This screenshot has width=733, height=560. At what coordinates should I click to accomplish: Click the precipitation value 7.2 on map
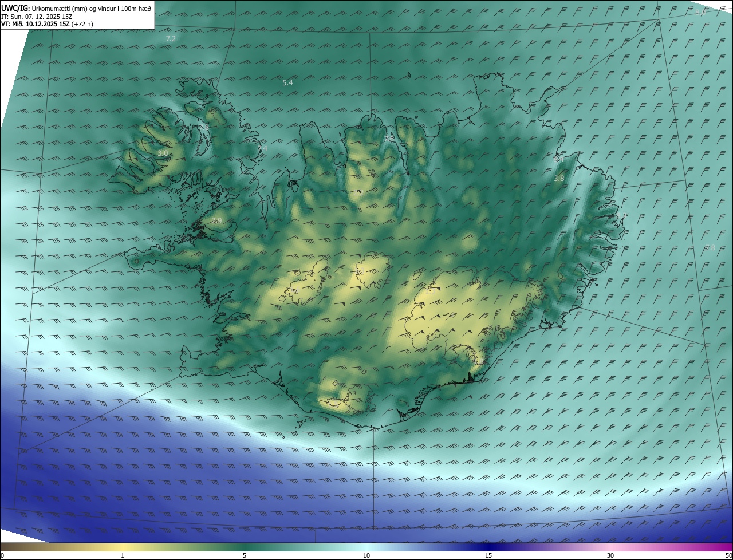170,38
